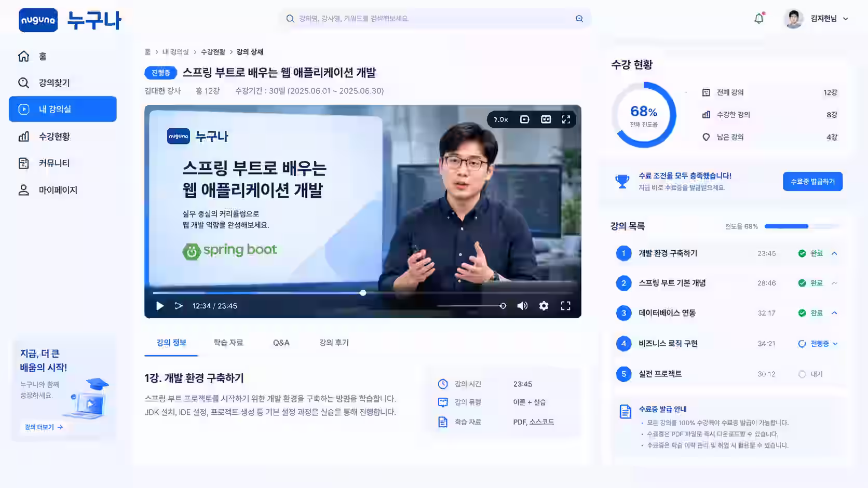Open lecture 5 실전 프로젝트
868x488 pixels.
pyautogui.click(x=727, y=374)
